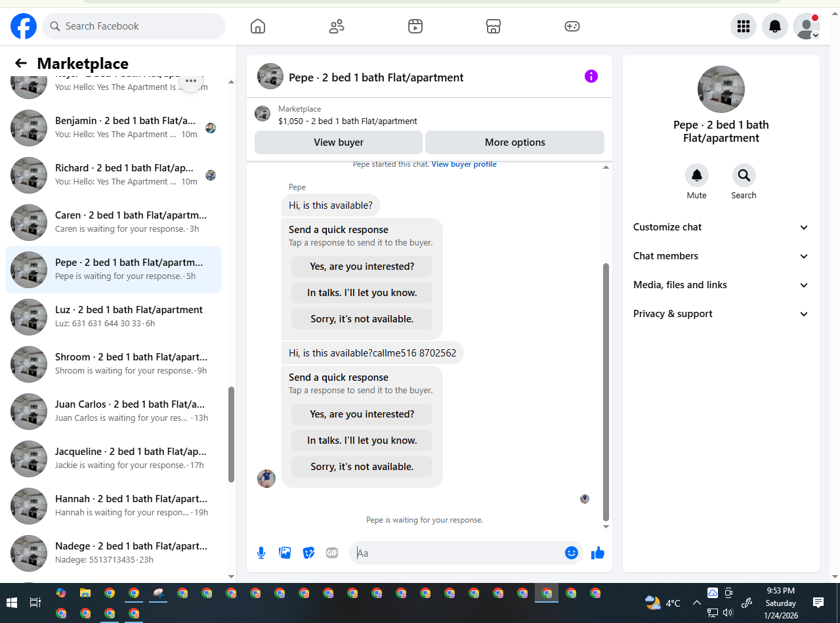Open the three-dot options on the top conversation
Viewport: 840px width, 623px height.
(x=191, y=81)
